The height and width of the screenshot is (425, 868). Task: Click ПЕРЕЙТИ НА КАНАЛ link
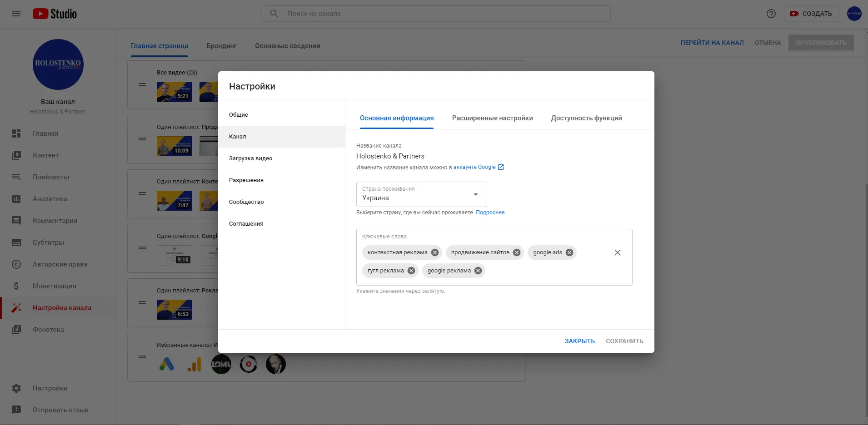[x=712, y=43]
